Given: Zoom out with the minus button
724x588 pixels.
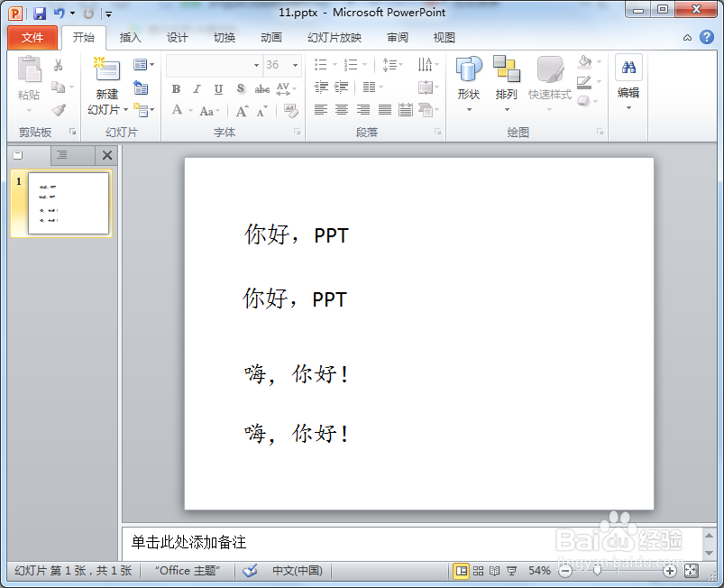Looking at the screenshot, I should pyautogui.click(x=564, y=572).
